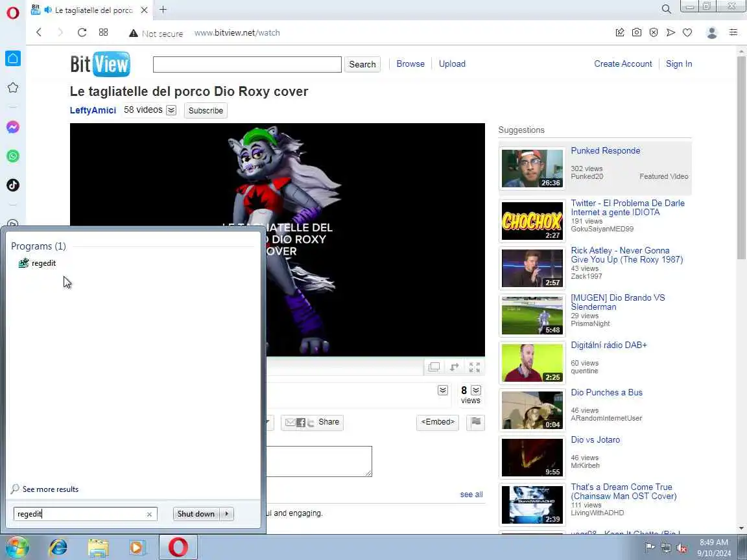Open Action Center flag in tray
The height and width of the screenshot is (560, 747).
pos(650,548)
